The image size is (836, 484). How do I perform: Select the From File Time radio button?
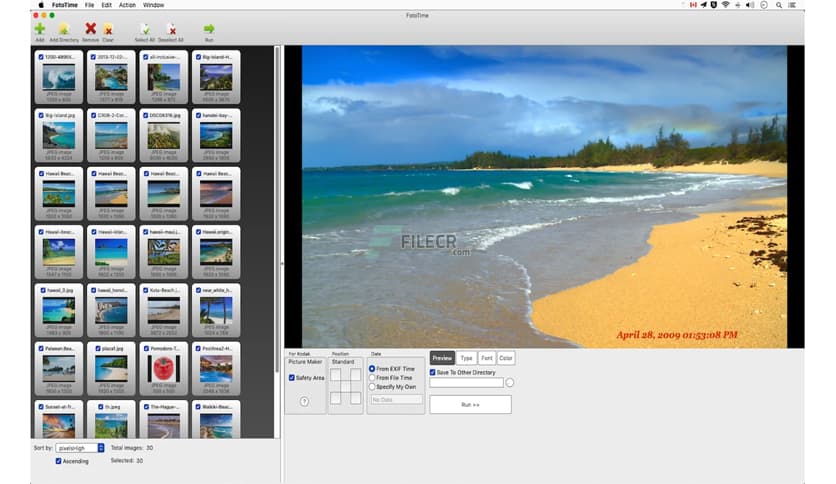click(x=372, y=378)
